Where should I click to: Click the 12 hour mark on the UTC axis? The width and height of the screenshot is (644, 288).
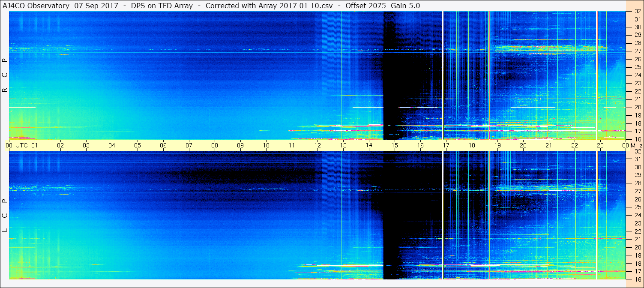pyautogui.click(x=318, y=145)
